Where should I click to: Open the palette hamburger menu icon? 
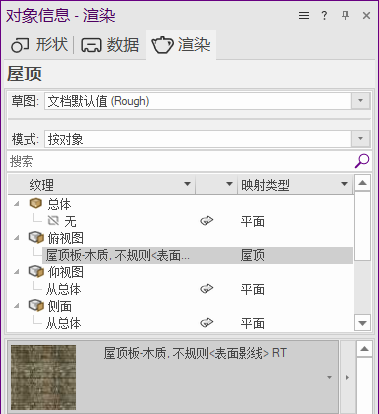click(304, 15)
